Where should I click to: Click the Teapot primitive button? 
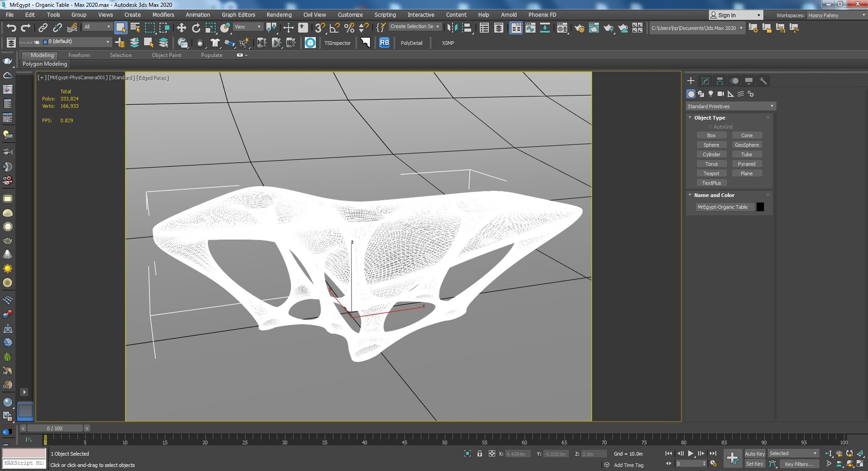pyautogui.click(x=711, y=174)
